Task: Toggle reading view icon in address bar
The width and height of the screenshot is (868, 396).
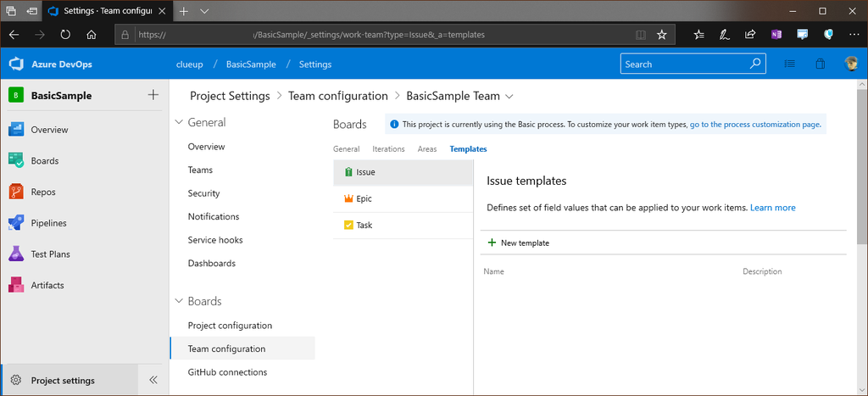Action: (641, 34)
